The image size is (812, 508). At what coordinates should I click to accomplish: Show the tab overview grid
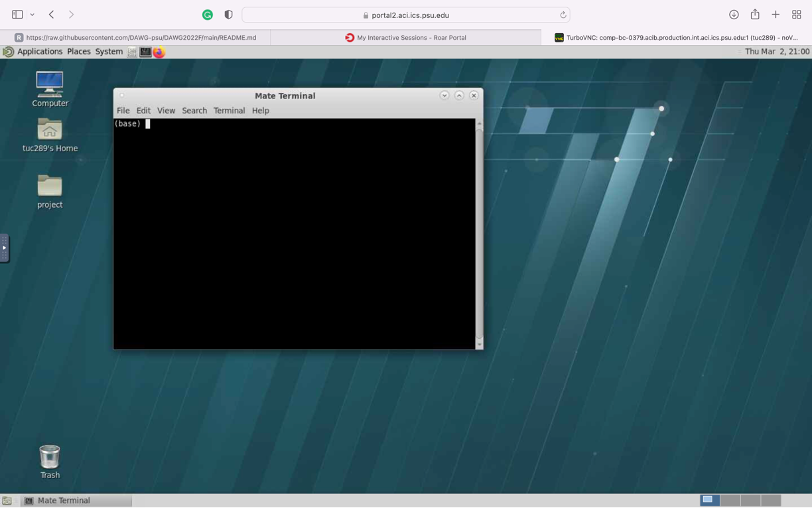pos(797,15)
